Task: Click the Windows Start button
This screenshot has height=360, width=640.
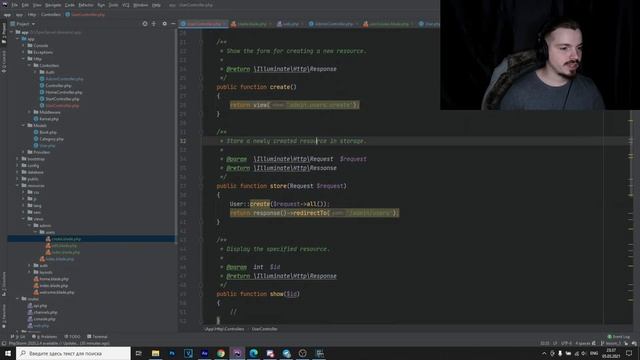Action: coord(8,353)
